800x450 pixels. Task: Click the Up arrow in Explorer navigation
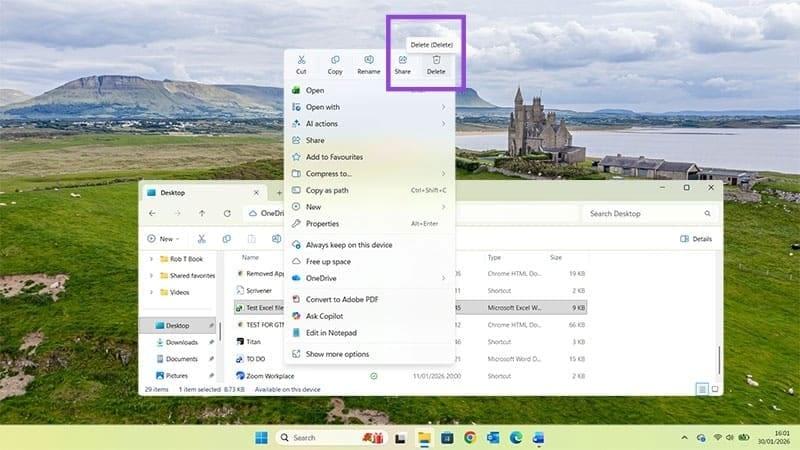coord(202,213)
